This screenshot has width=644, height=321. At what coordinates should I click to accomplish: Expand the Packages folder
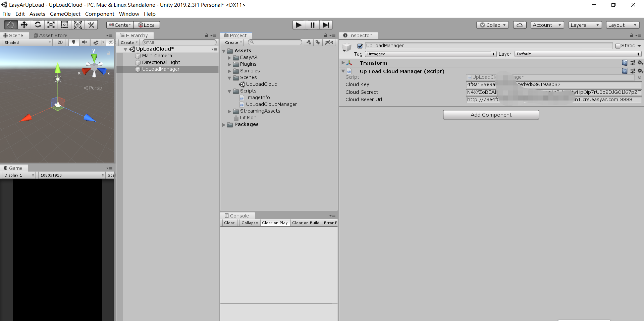(x=224, y=125)
